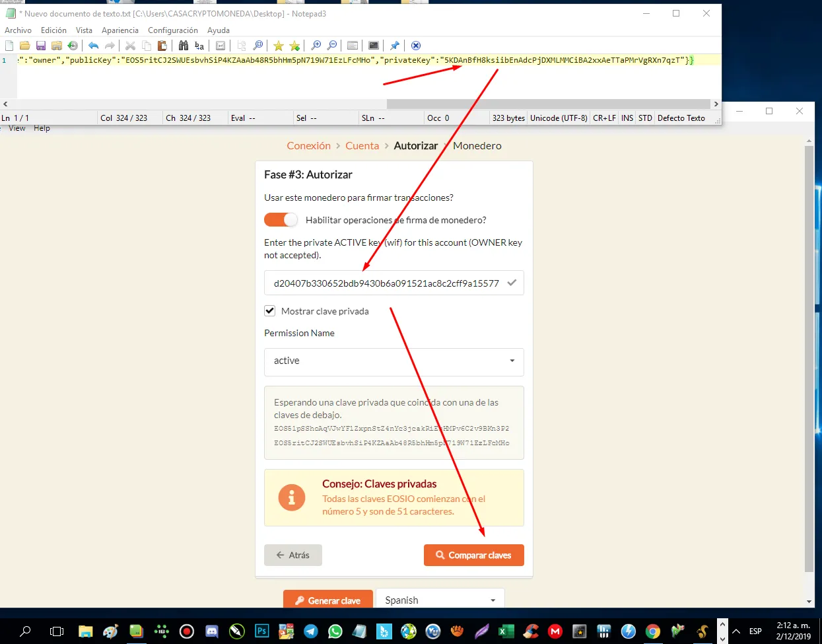Open Photoshop from the taskbar

(x=261, y=631)
